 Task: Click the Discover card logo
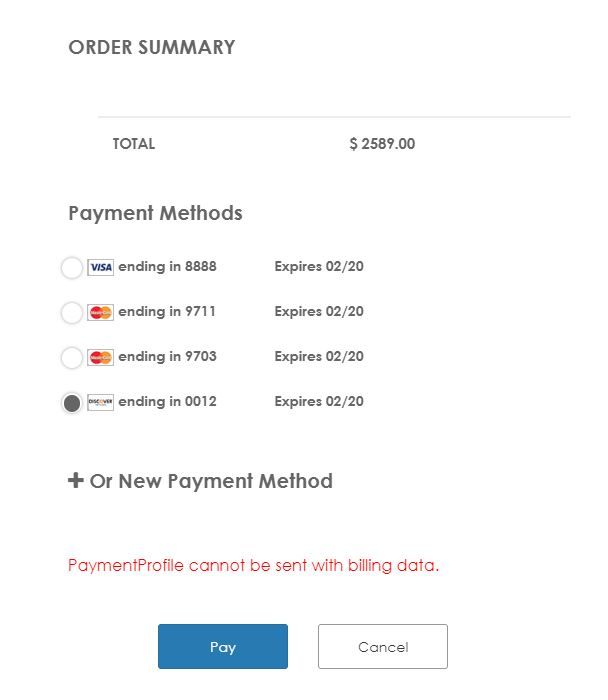(100, 402)
